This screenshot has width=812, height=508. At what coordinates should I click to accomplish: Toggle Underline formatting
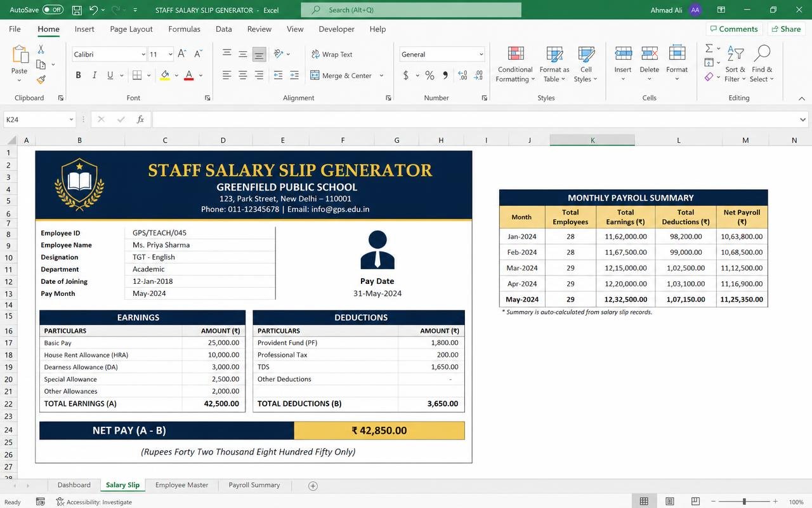tap(110, 75)
